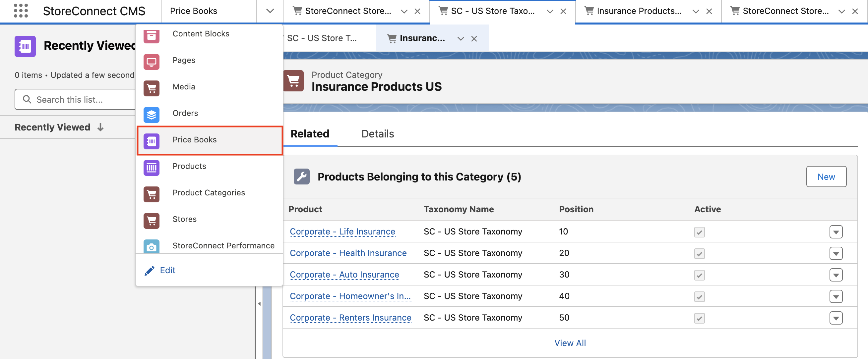The height and width of the screenshot is (359, 868).
Task: Toggle Active checkbox for Corporate - Life Insurance
Action: [x=700, y=232]
